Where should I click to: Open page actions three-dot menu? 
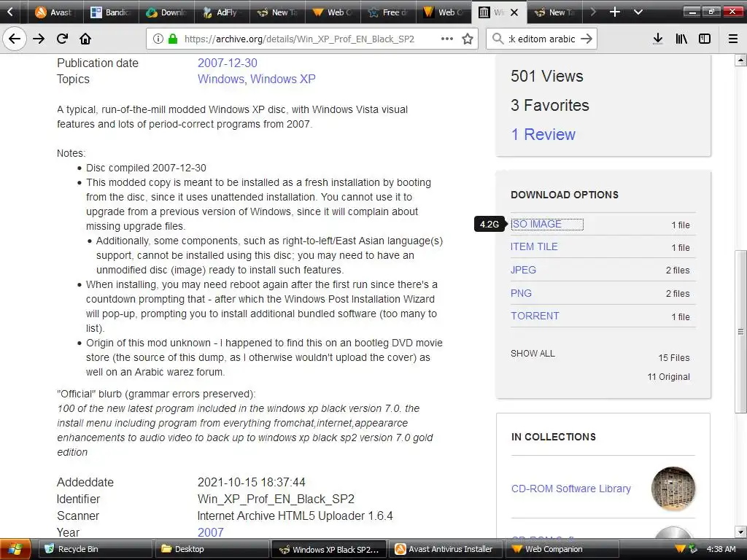[447, 39]
